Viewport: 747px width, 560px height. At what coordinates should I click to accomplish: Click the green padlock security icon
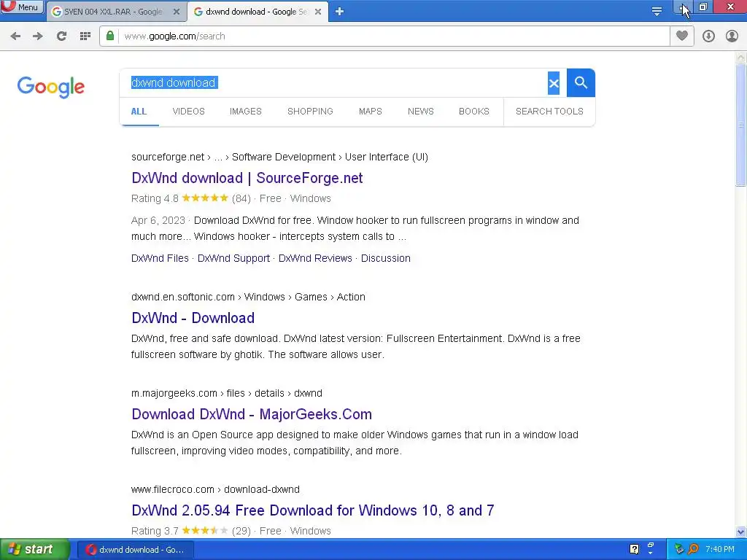(110, 36)
